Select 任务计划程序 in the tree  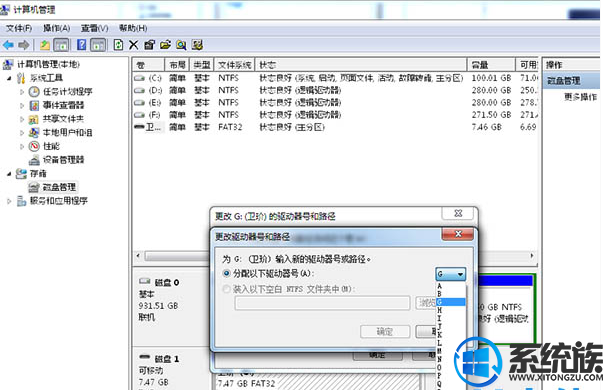67,92
